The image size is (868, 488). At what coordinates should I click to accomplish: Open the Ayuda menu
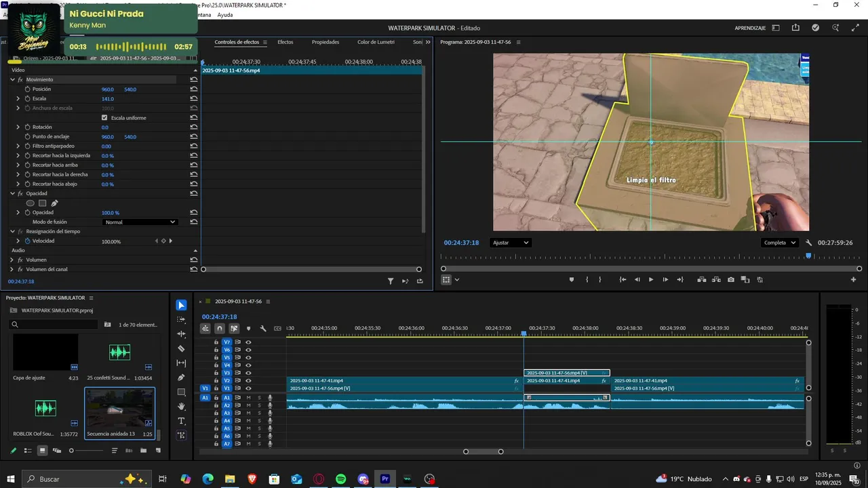point(225,15)
